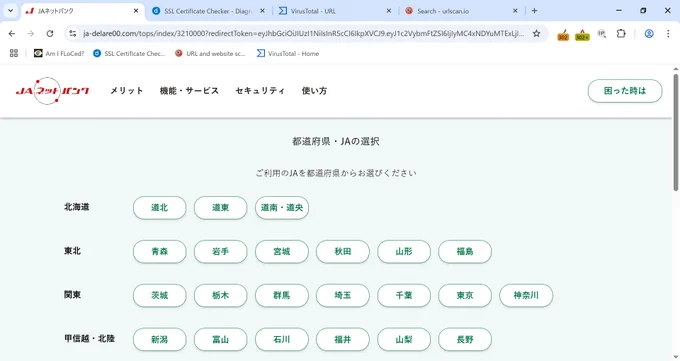Open the tab search dropdown arrow
Image resolution: width=680 pixels, height=361 pixels.
[10, 10]
